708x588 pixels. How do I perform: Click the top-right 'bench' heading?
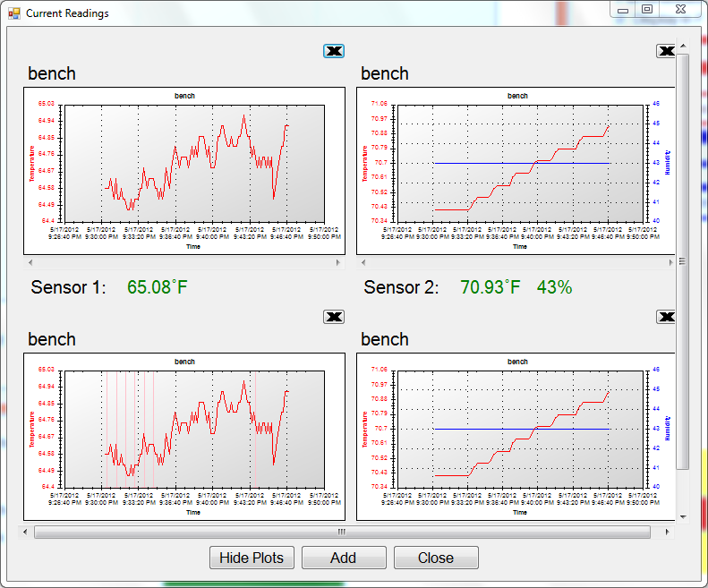(x=385, y=73)
